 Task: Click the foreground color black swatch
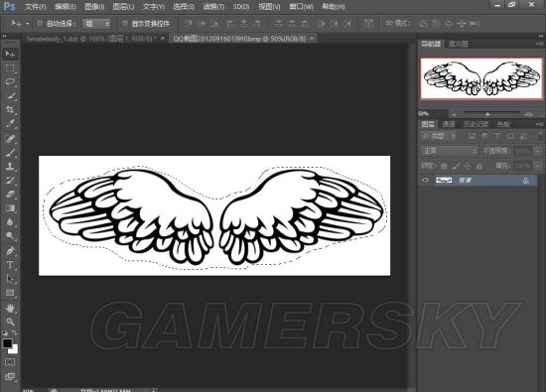click(x=7, y=343)
